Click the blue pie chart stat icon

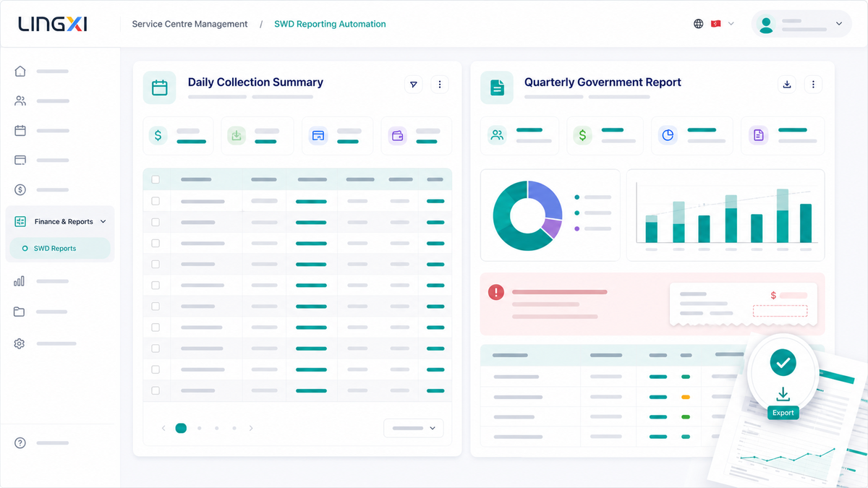tap(668, 135)
